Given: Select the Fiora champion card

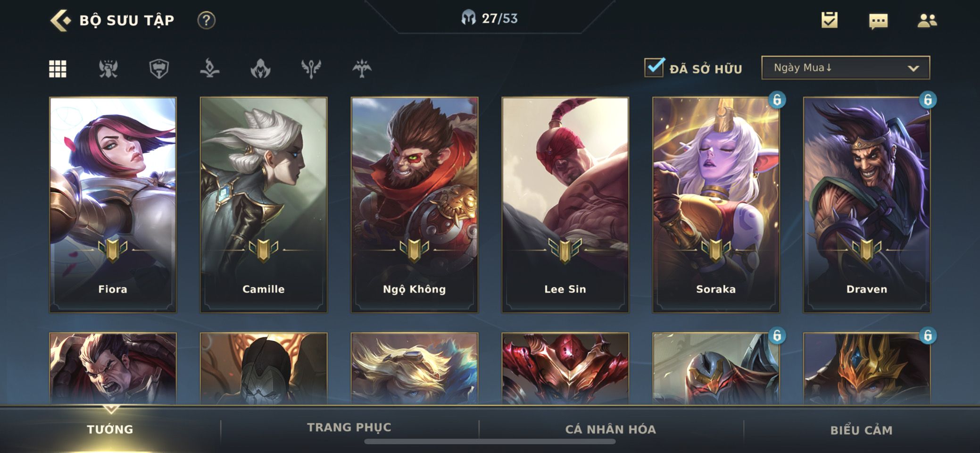Looking at the screenshot, I should click(x=113, y=205).
